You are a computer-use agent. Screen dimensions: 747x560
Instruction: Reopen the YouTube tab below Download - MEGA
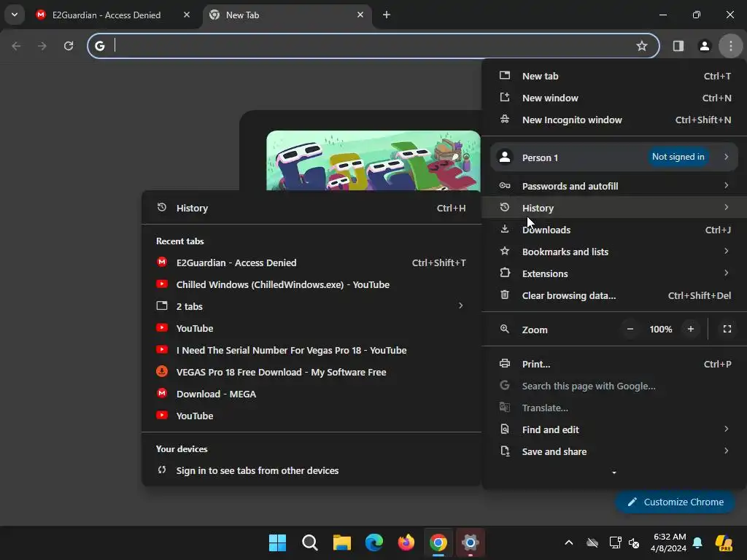pos(311,416)
